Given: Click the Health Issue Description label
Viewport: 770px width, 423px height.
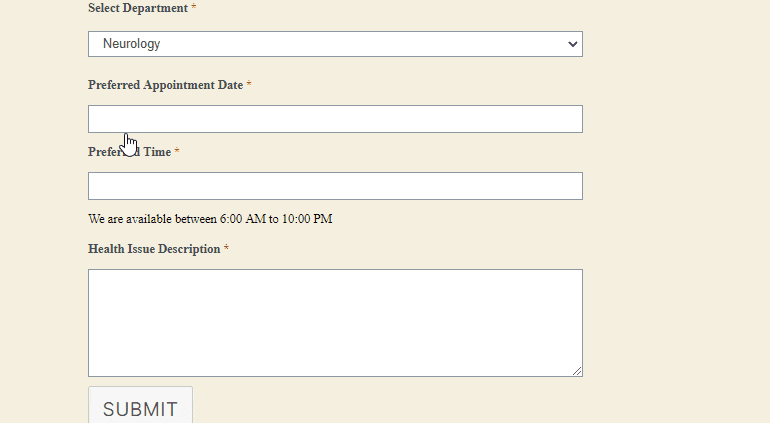Looking at the screenshot, I should 154,249.
